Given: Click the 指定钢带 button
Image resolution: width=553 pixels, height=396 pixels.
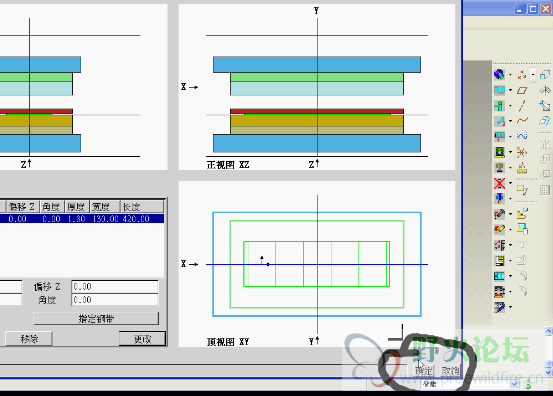Looking at the screenshot, I should (x=96, y=319).
